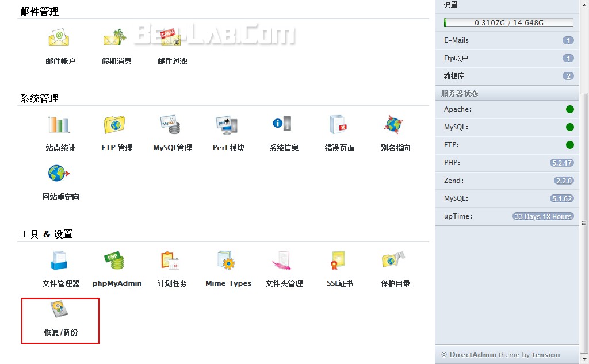Open the 恢复/备份 backup icon
Screen dimensions: 589x364
(59, 309)
